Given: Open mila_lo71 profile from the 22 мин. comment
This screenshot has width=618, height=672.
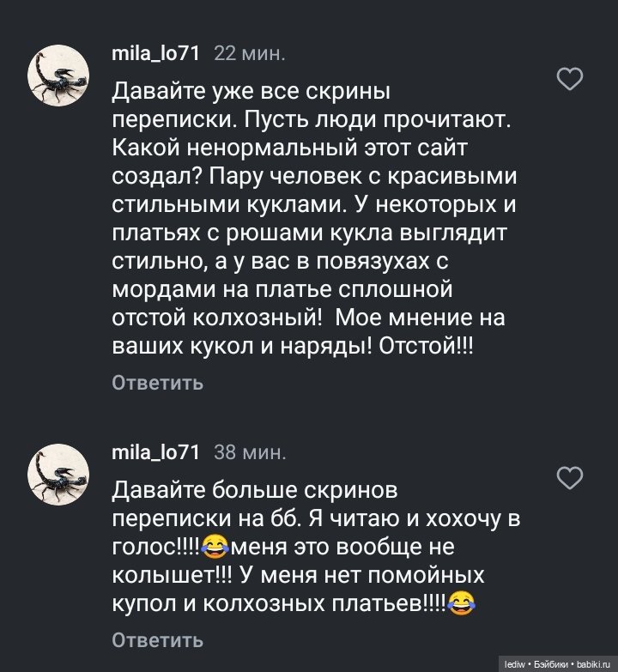Looking at the screenshot, I should pyautogui.click(x=155, y=54).
